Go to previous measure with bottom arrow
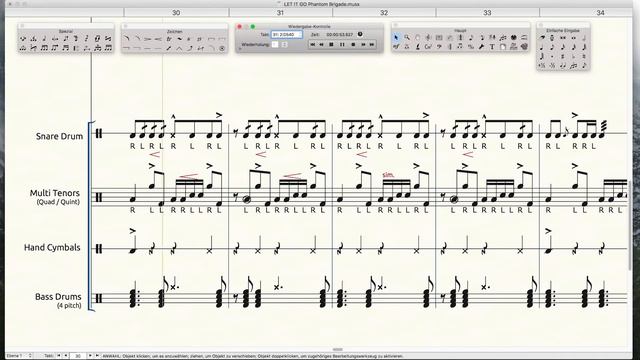 tap(66, 356)
